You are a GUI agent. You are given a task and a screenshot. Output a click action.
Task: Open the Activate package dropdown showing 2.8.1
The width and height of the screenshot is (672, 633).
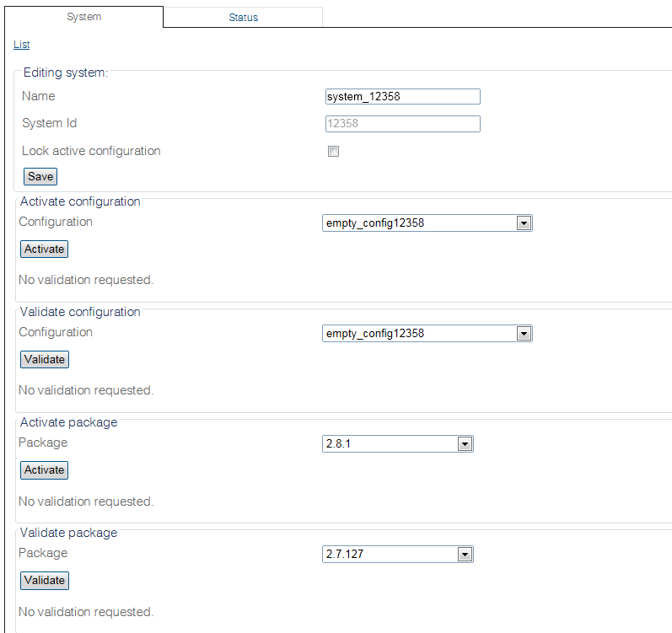(x=398, y=444)
